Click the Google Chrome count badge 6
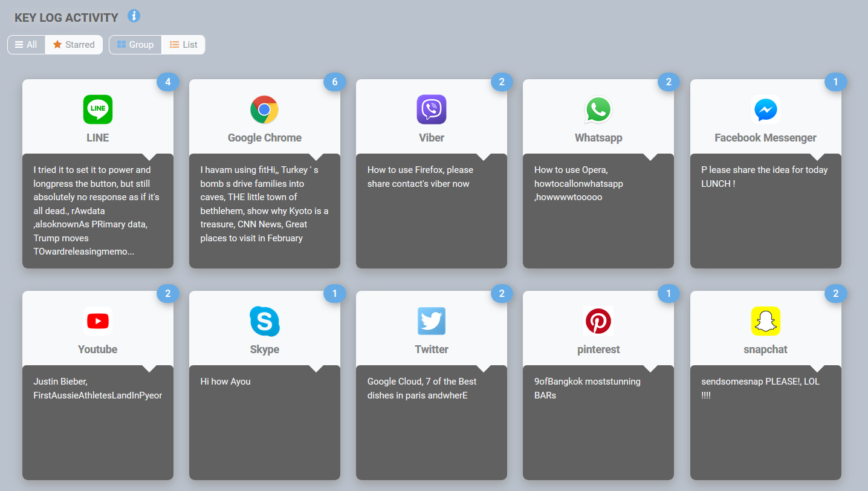The width and height of the screenshot is (868, 491). click(x=335, y=82)
